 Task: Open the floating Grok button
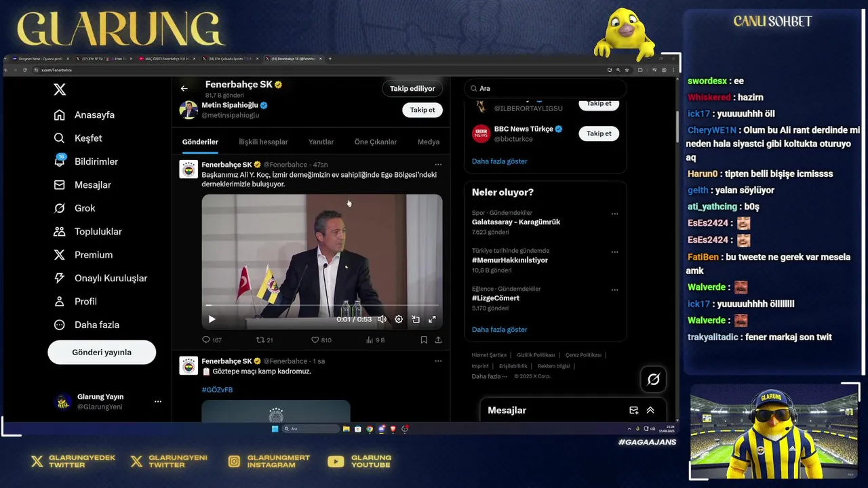coord(653,380)
